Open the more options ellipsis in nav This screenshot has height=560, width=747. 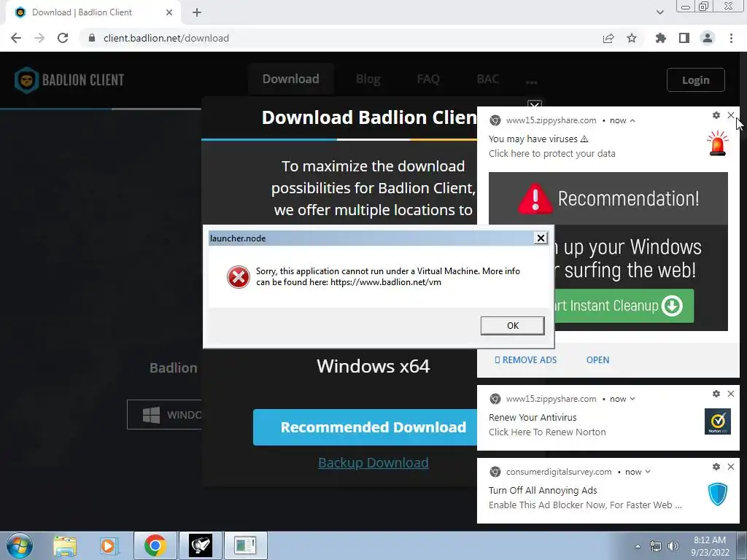[x=532, y=82]
